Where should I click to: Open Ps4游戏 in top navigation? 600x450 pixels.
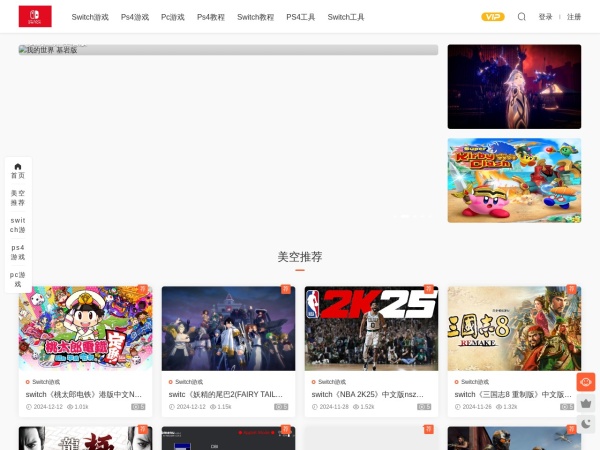[135, 17]
